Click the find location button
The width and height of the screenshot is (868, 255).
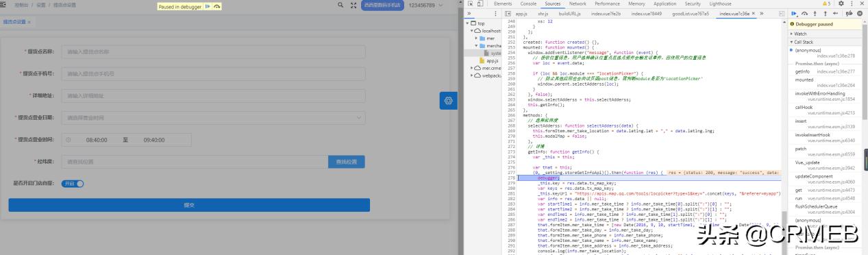point(347,162)
